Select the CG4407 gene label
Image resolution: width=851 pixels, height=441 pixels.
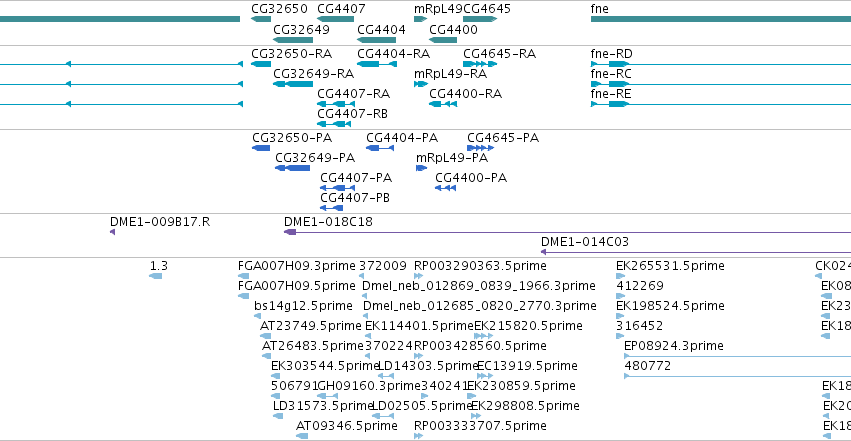[341, 9]
